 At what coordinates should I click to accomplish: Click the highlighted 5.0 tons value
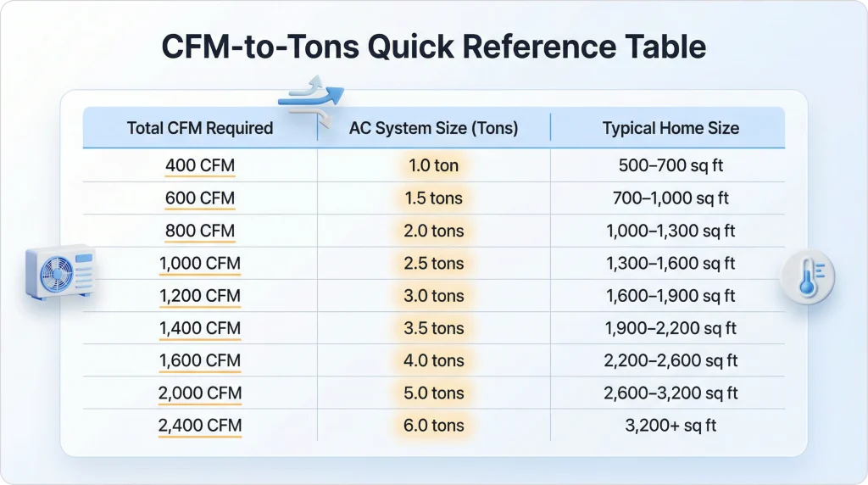(x=434, y=393)
